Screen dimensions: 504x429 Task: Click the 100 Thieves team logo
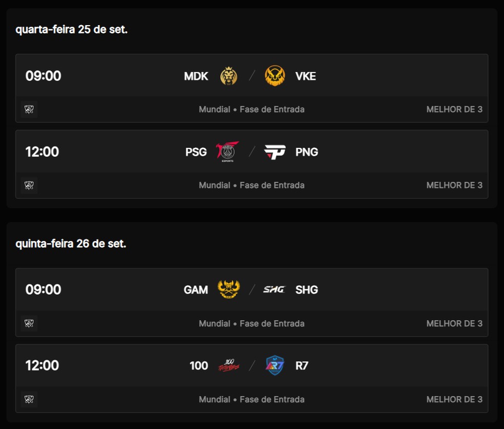[228, 365]
